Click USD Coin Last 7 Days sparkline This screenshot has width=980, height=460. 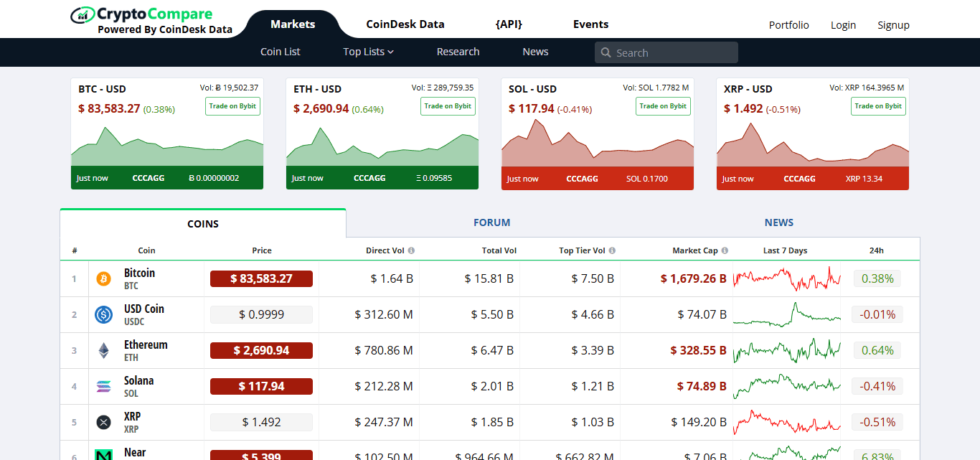[x=786, y=314]
